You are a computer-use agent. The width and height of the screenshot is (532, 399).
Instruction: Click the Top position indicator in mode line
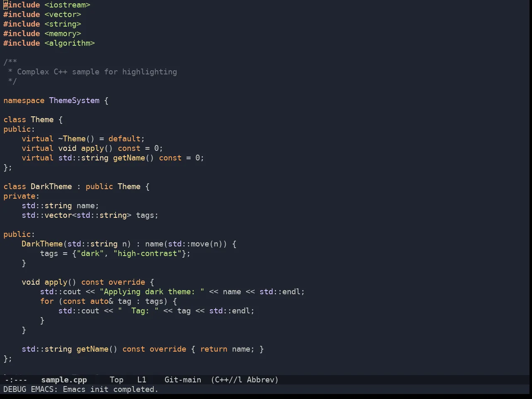coord(117,380)
